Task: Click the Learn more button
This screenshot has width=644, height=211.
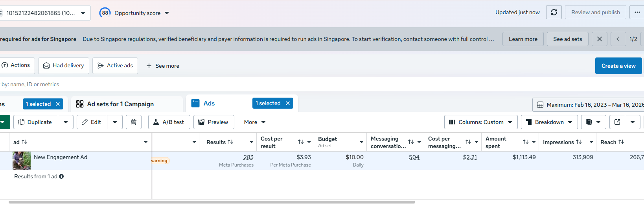Action: click(523, 39)
